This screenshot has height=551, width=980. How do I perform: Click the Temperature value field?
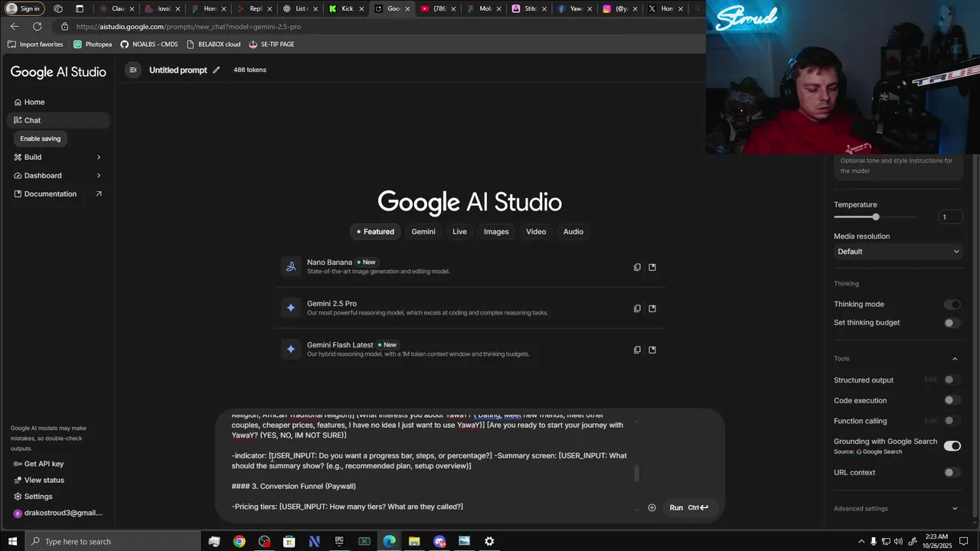coord(950,217)
